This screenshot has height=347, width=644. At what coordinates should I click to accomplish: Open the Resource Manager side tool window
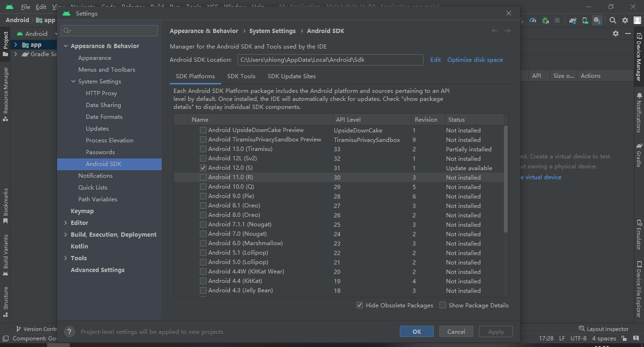[5, 94]
